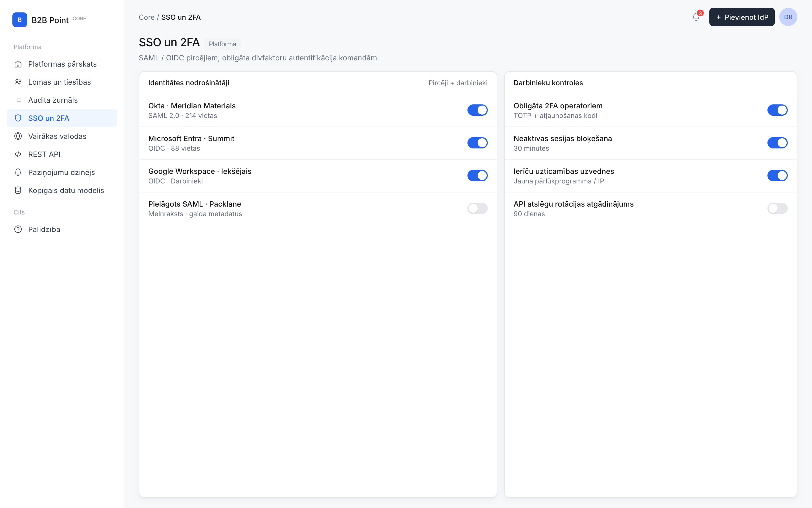
Task: Click the Platforma badge next to title
Action: (x=222, y=44)
